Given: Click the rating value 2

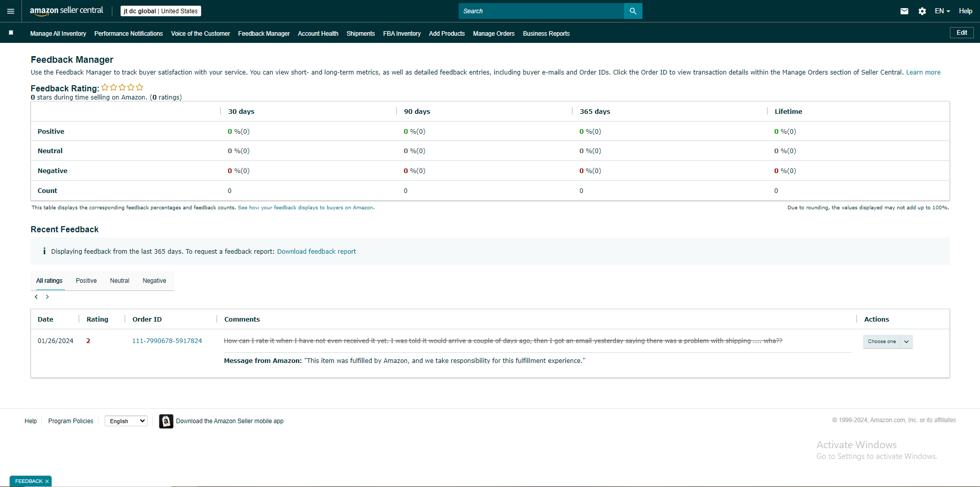Looking at the screenshot, I should (x=88, y=341).
